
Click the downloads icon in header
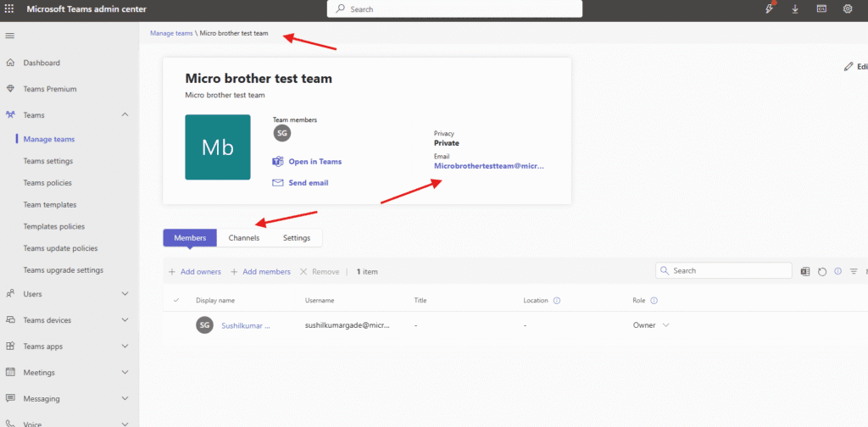pos(795,8)
